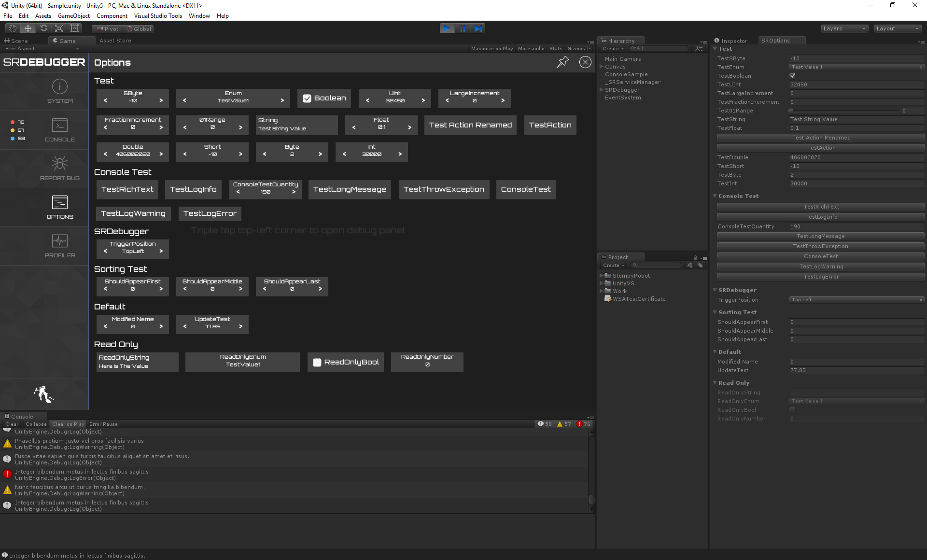Toggle TestBoolean checkbox in Inspector
This screenshot has width=927, height=560.
[792, 76]
